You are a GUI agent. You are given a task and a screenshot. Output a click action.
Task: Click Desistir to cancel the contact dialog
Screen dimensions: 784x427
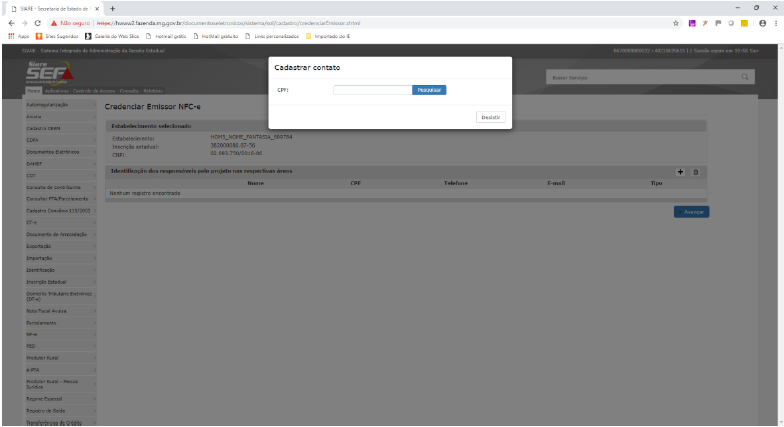tap(490, 117)
